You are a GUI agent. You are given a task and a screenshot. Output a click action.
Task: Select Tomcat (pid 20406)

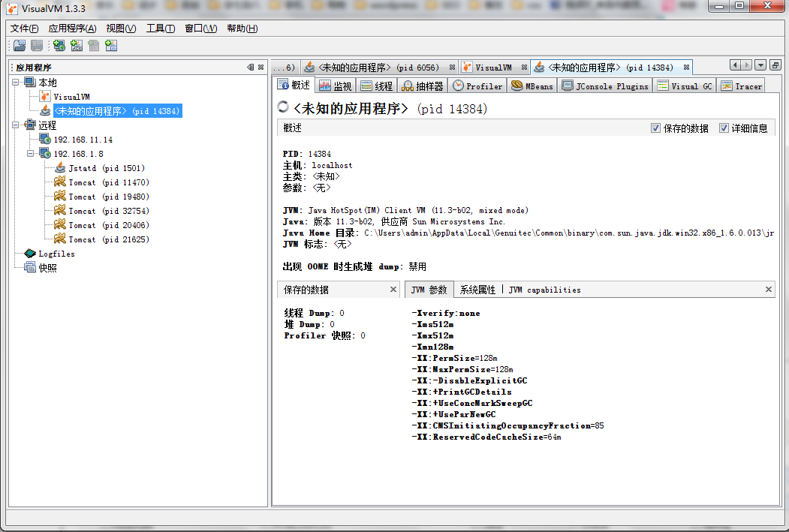[109, 225]
